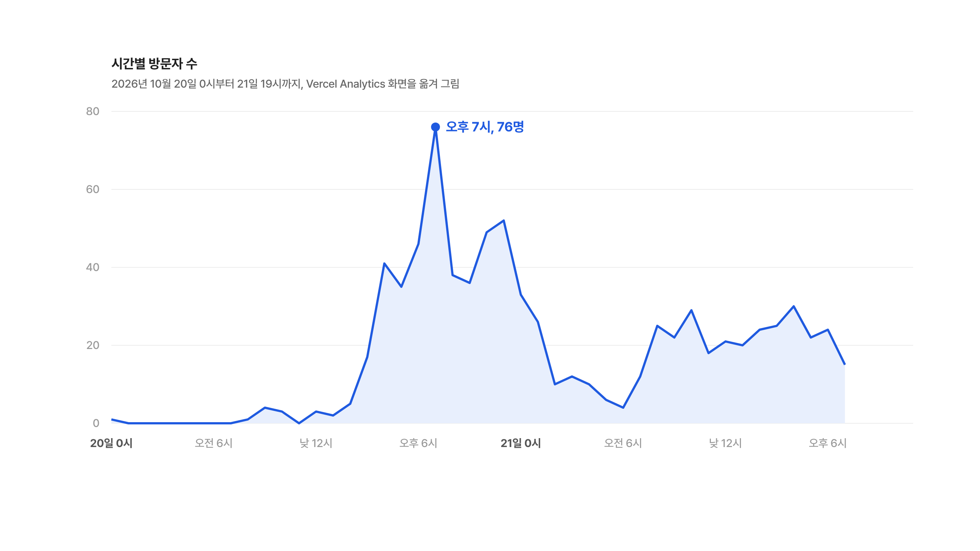
Task: Click the first '오후 6시' axis tick label
Action: click(x=418, y=443)
